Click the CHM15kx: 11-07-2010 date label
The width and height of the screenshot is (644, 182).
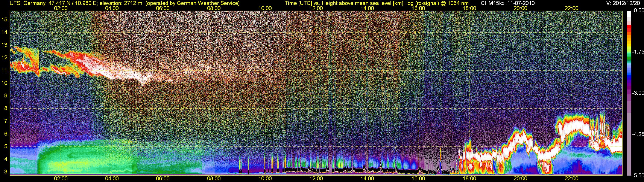pos(507,3)
